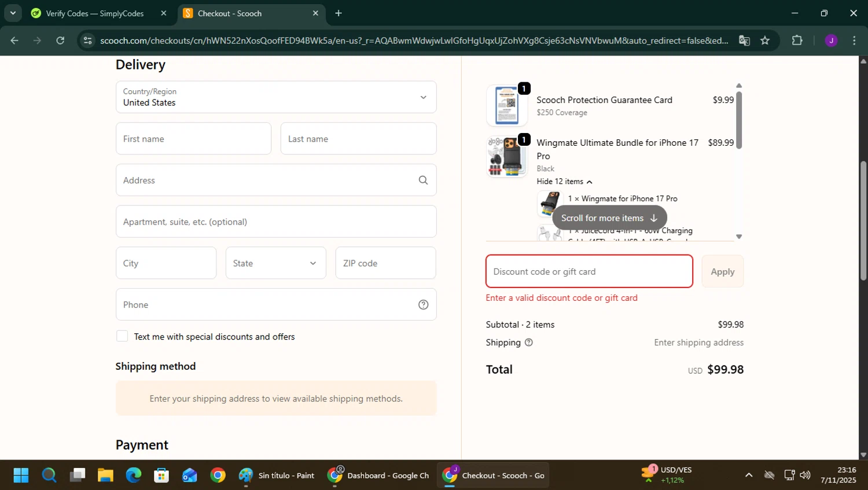Open the Country/Region dropdown
This screenshot has width=868, height=490.
click(x=276, y=97)
